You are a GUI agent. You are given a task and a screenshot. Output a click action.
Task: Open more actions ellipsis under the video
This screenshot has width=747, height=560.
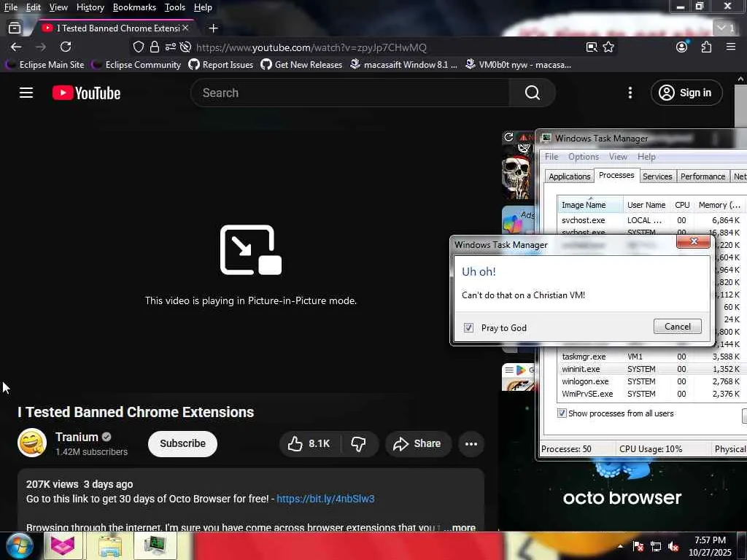(x=471, y=444)
